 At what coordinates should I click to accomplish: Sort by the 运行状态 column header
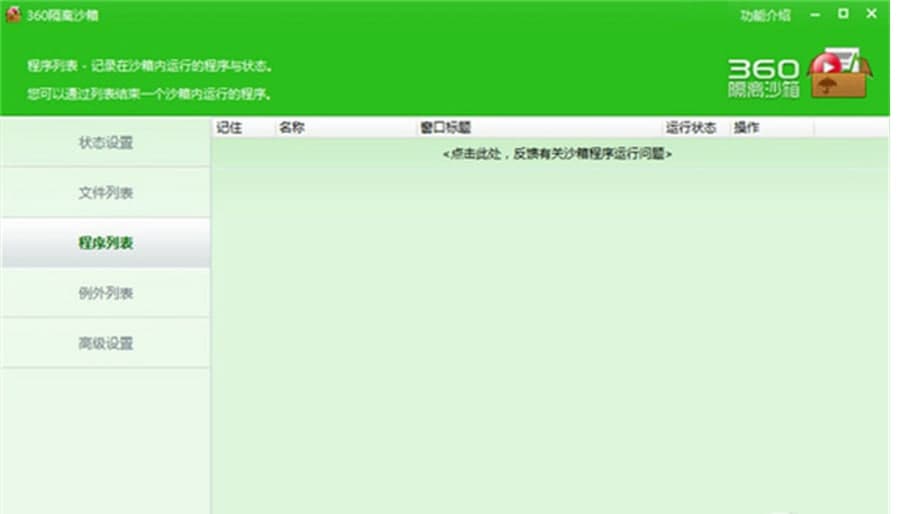point(696,127)
